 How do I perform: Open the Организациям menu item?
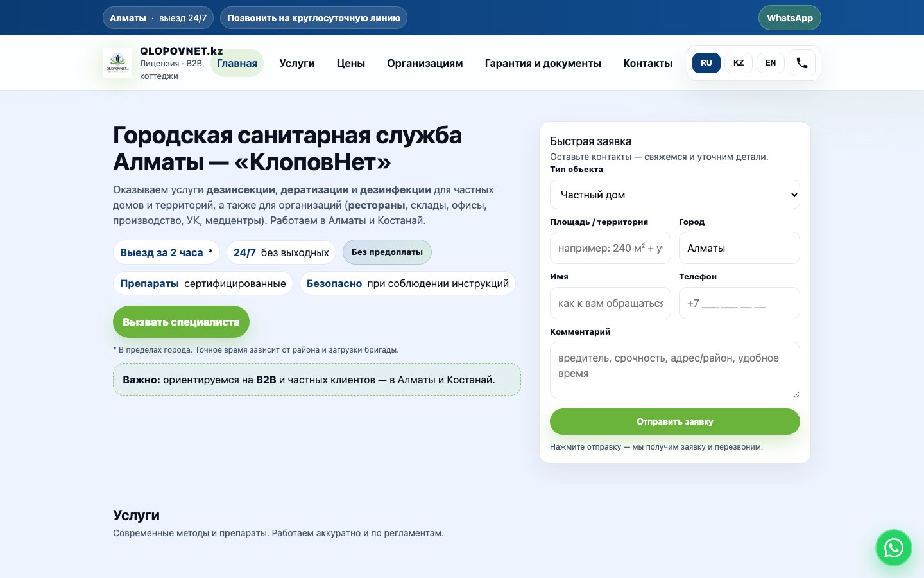(x=425, y=63)
